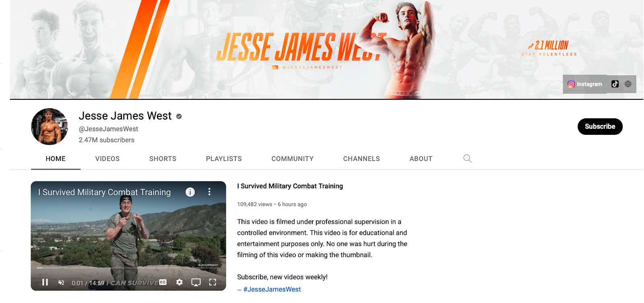Unmute the video player audio

61,282
